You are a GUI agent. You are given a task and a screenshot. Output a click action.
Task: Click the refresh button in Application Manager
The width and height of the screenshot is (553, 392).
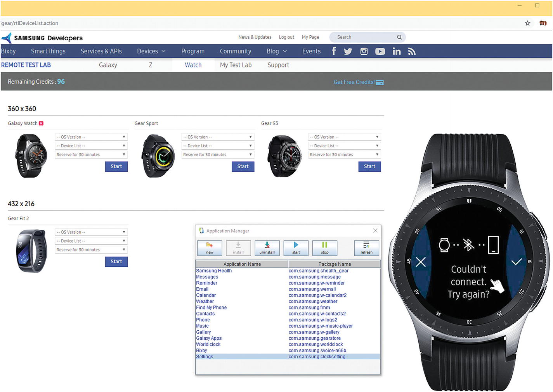tap(366, 248)
